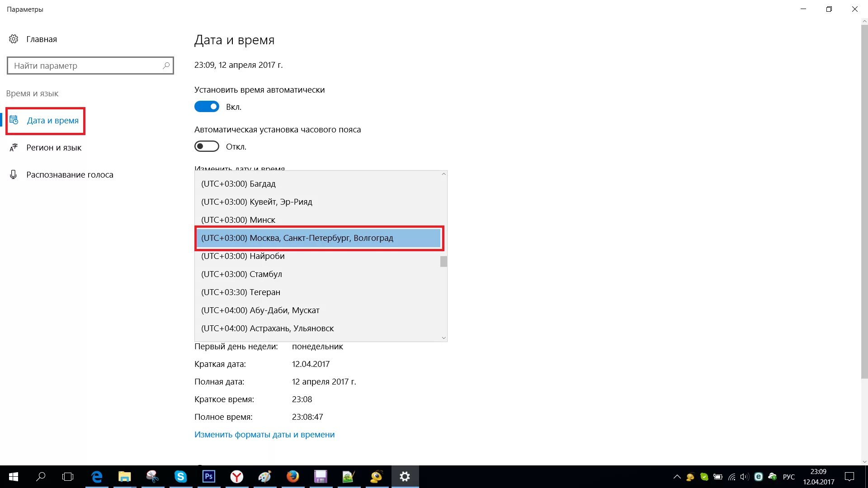The height and width of the screenshot is (488, 868).
Task: Toggle automatic time setting switch
Action: [x=207, y=107]
